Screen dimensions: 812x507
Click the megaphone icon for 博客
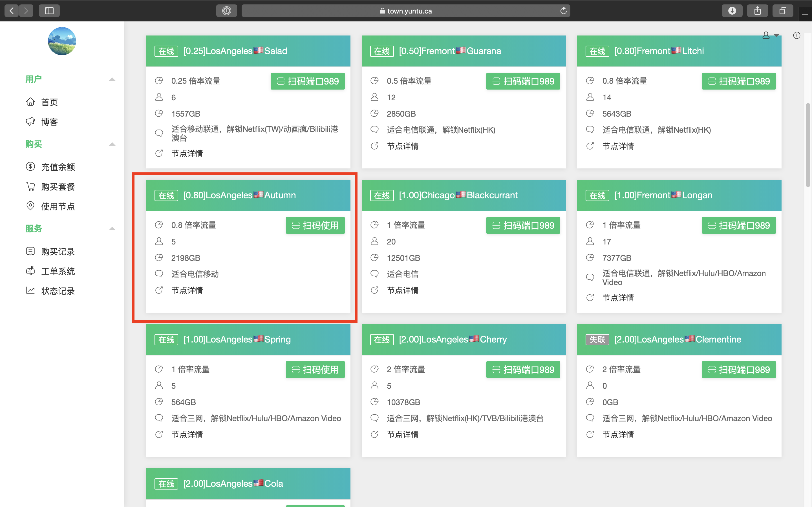[x=30, y=121]
